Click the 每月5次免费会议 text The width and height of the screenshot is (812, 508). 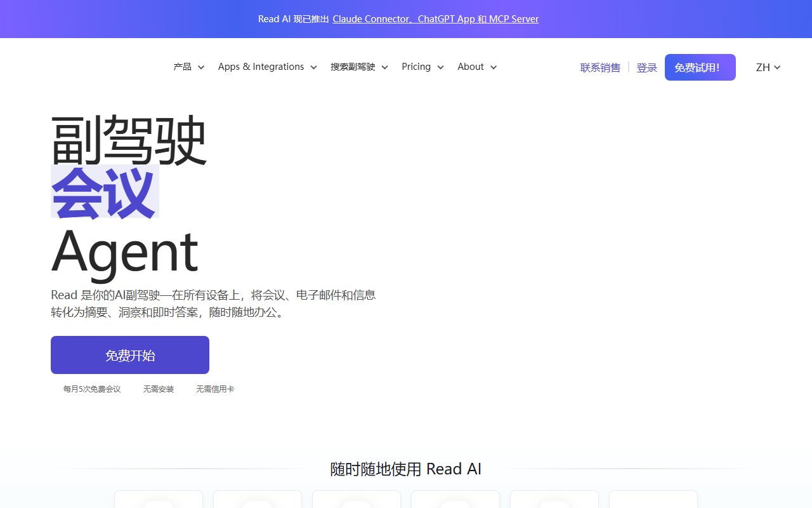92,389
